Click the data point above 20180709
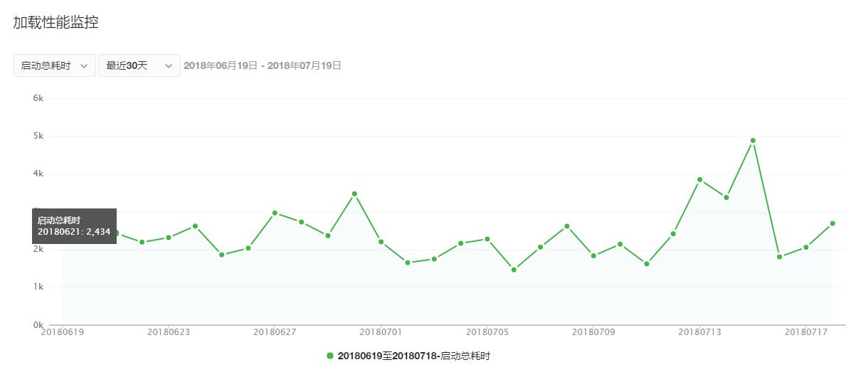This screenshot has height=387, width=868. (x=593, y=255)
